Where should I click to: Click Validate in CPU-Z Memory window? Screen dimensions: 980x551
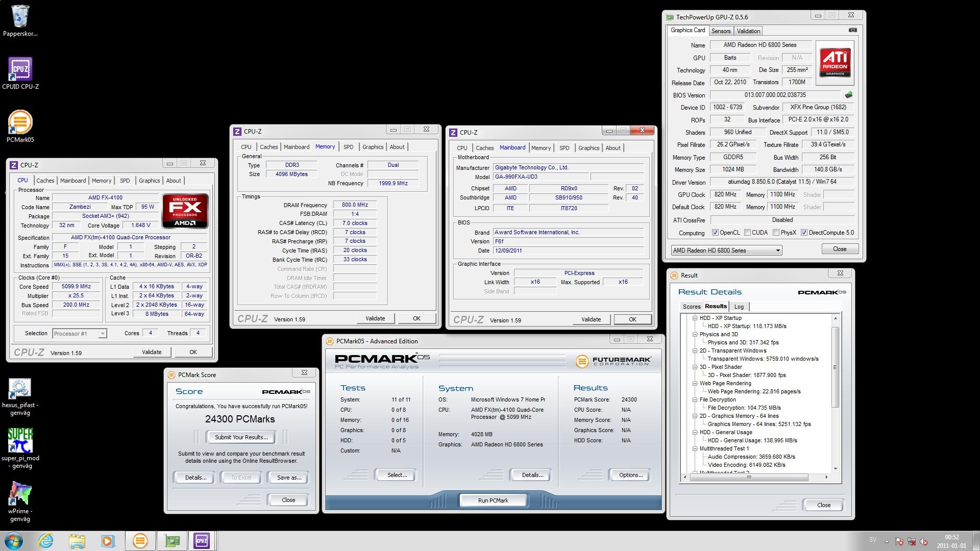point(375,318)
